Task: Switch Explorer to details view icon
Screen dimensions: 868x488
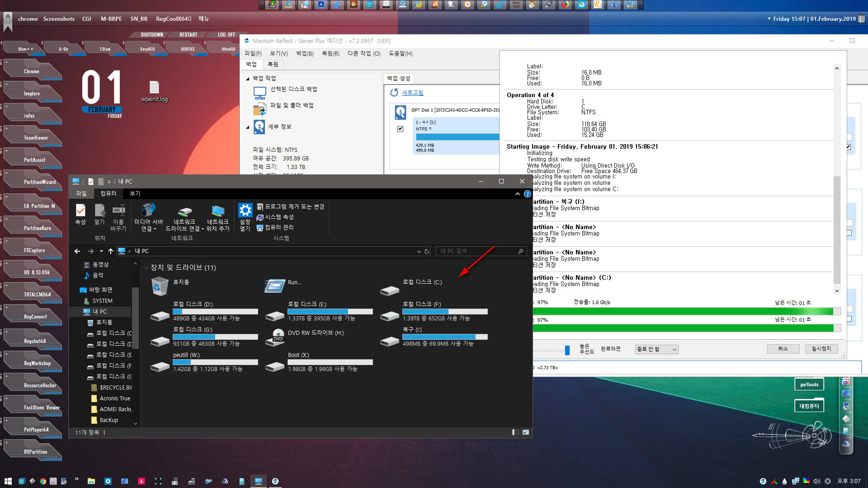Action: coord(515,432)
